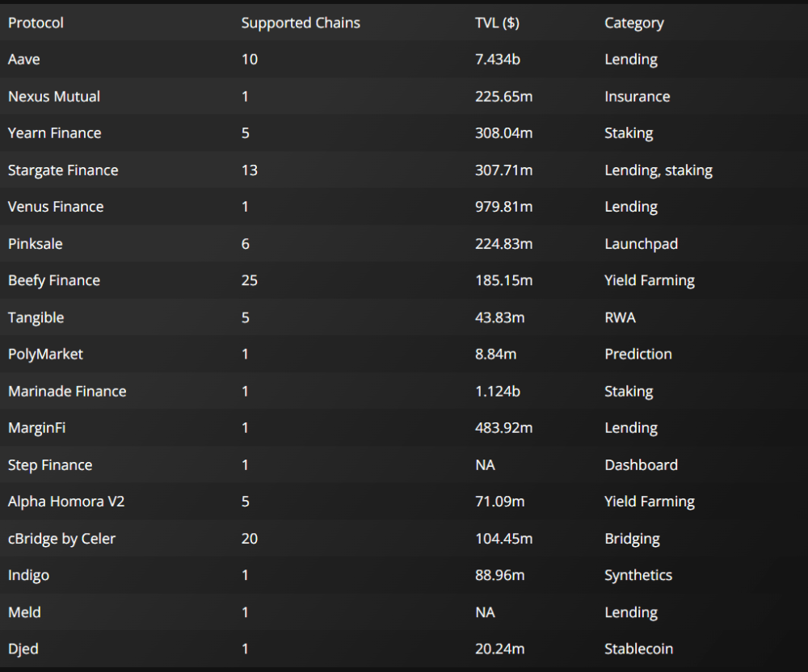Select the Nexus Mutual protocol name

[x=54, y=97]
